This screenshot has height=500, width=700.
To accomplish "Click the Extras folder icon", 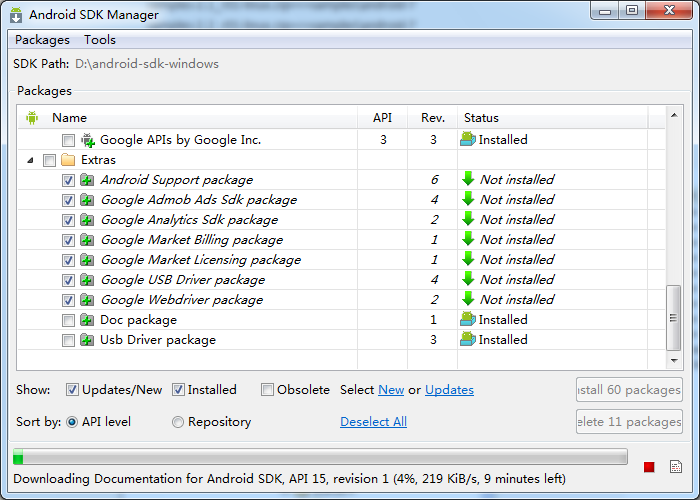I will pos(68,159).
